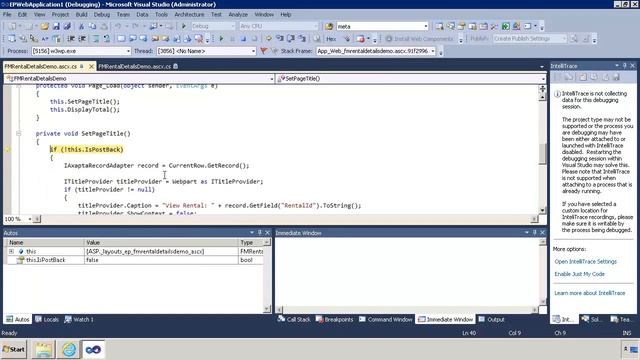Image resolution: width=640 pixels, height=360 pixels.
Task: Click the red flag thread icon
Action: click(x=264, y=51)
